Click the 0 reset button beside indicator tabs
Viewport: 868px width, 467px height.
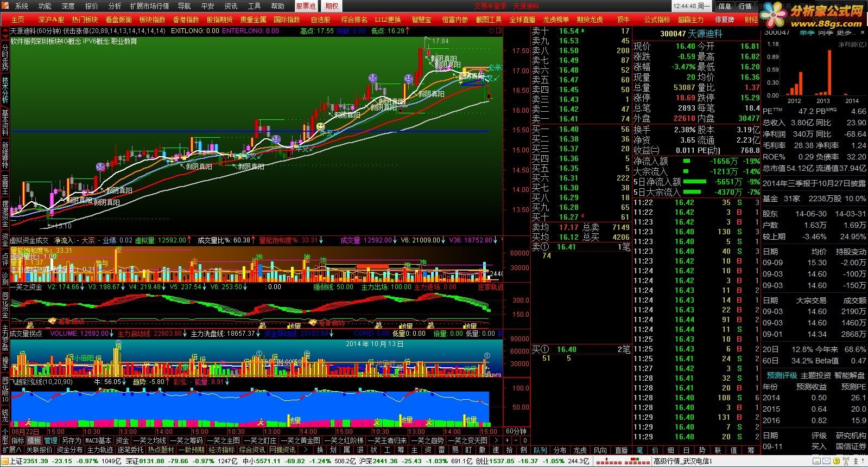click(x=525, y=440)
